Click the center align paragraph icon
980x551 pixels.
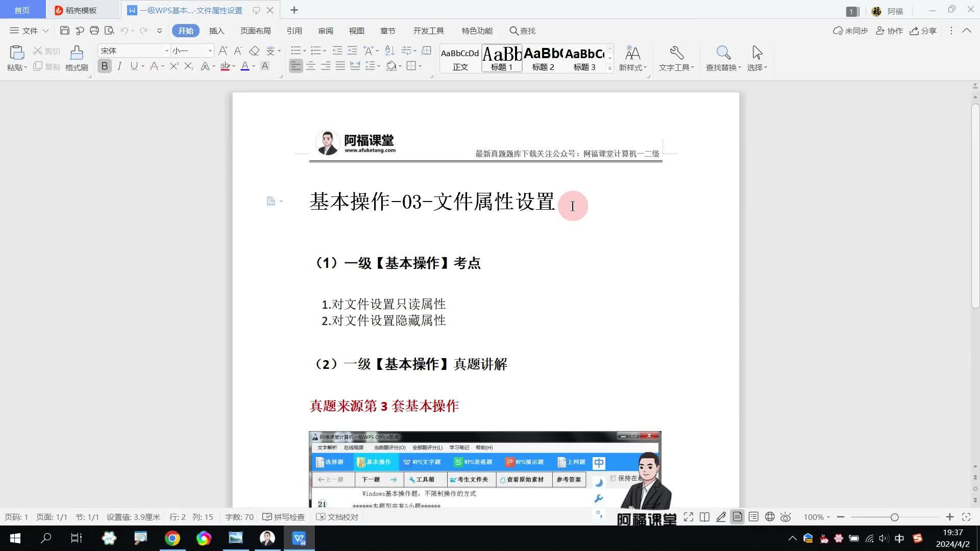310,66
